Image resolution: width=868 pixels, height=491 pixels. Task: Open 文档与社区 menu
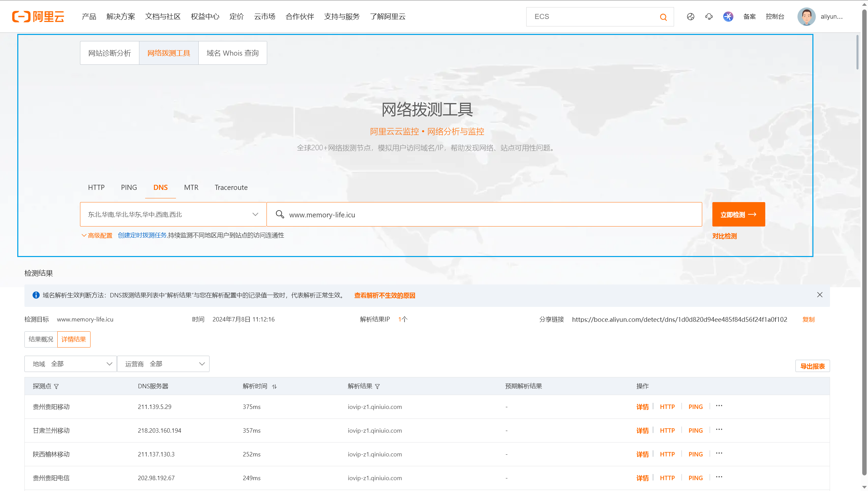163,17
